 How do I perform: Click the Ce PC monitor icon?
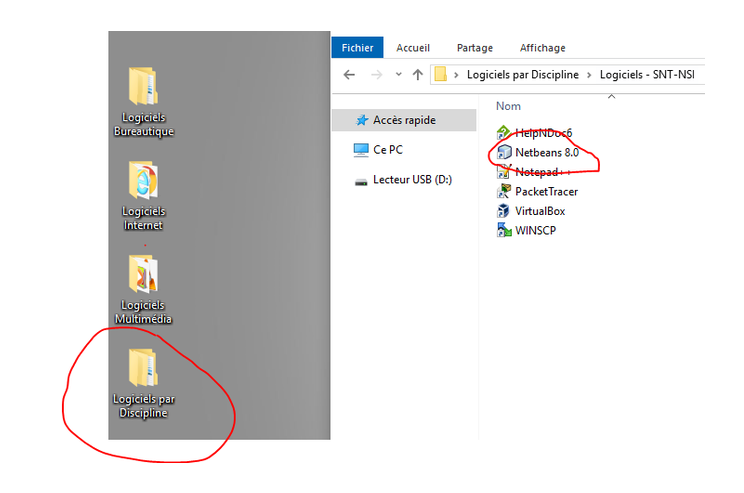[361, 150]
